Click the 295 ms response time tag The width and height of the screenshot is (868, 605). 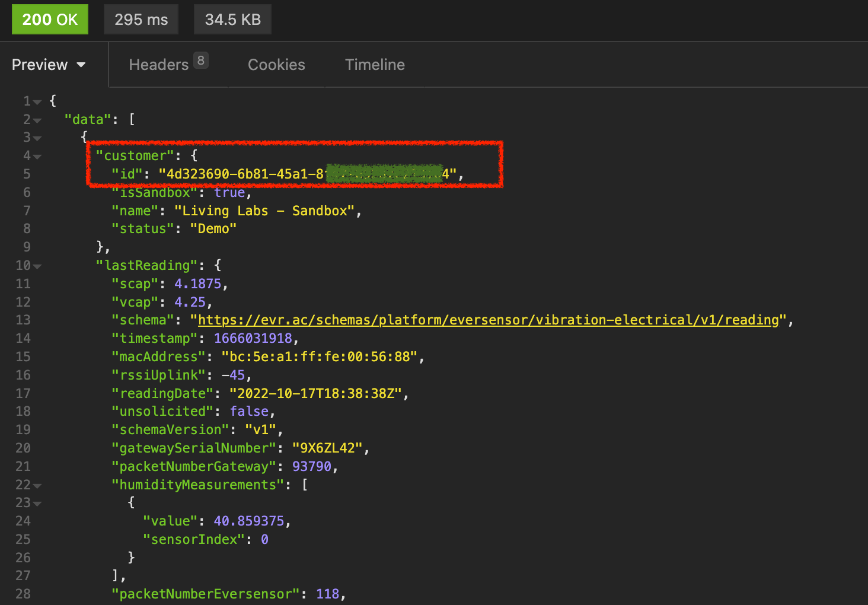coord(141,20)
